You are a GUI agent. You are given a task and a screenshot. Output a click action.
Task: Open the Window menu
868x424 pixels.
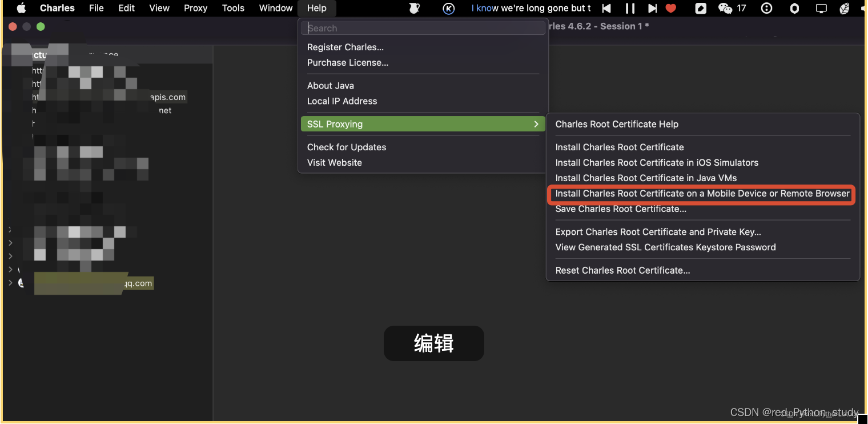pos(276,8)
